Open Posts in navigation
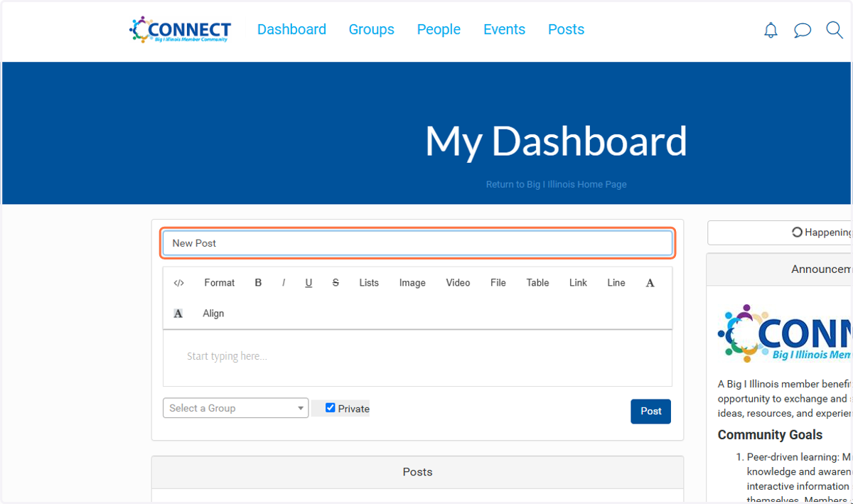853x504 pixels. pos(566,30)
